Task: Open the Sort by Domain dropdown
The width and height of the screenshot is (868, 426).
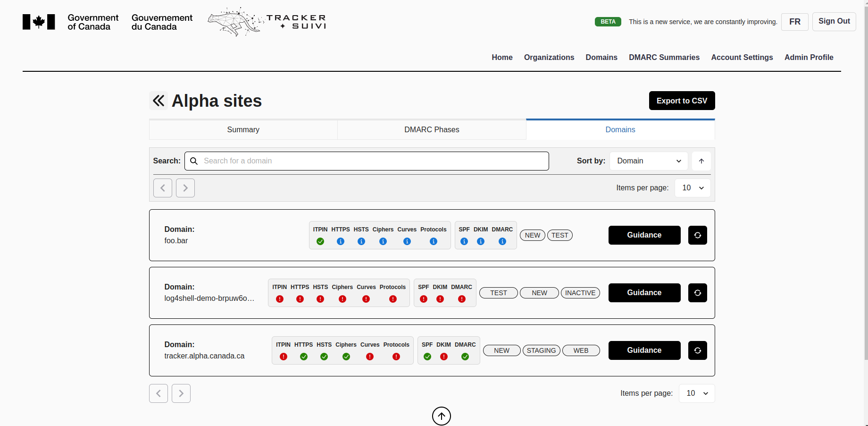Action: 649,161
